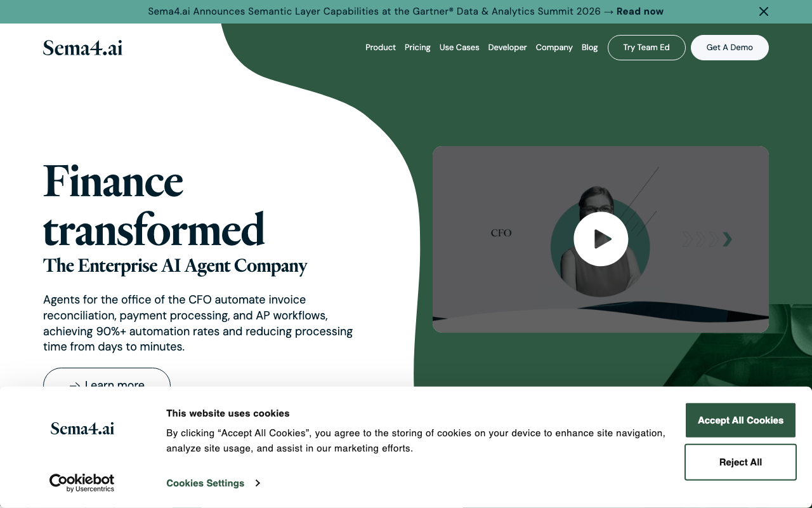
Task: Click the Try Team Ed button
Action: coord(646,48)
